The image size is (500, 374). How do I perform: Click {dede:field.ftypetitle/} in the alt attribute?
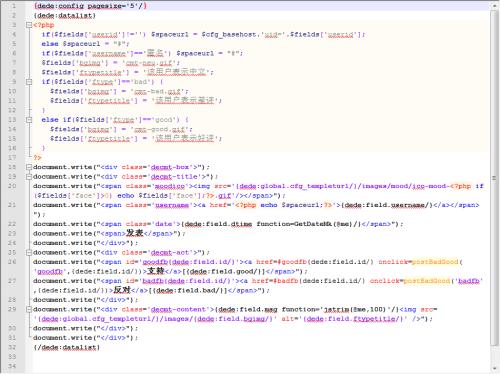point(353,319)
